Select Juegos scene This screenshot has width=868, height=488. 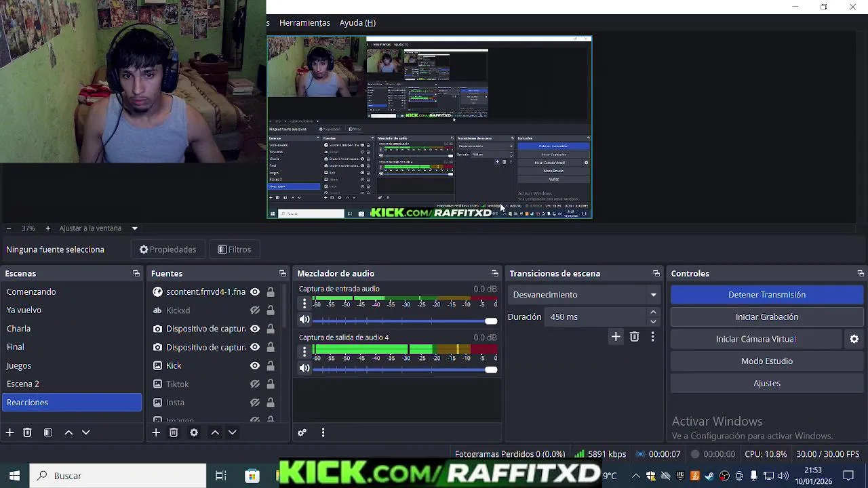click(71, 365)
